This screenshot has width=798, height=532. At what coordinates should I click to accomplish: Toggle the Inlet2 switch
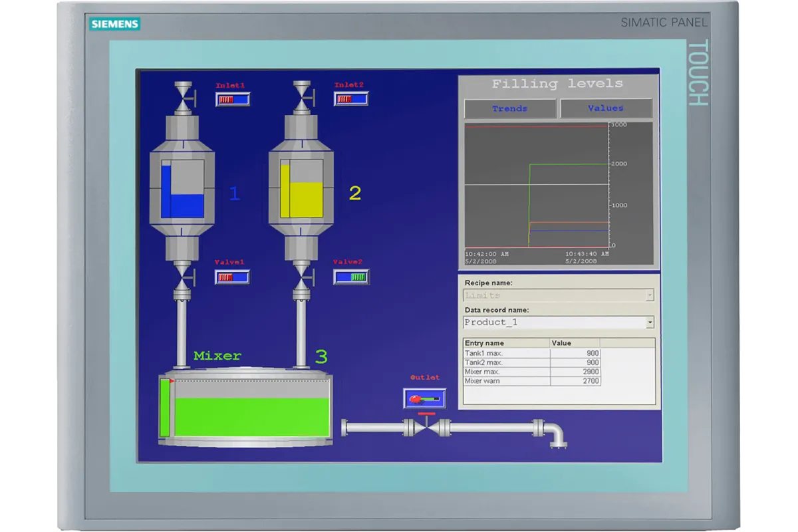click(351, 99)
